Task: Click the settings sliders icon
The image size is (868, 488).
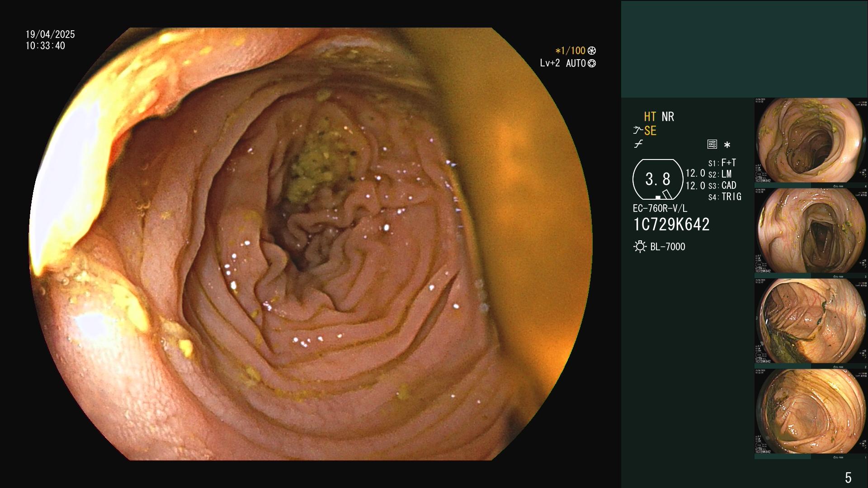Action: pos(712,144)
